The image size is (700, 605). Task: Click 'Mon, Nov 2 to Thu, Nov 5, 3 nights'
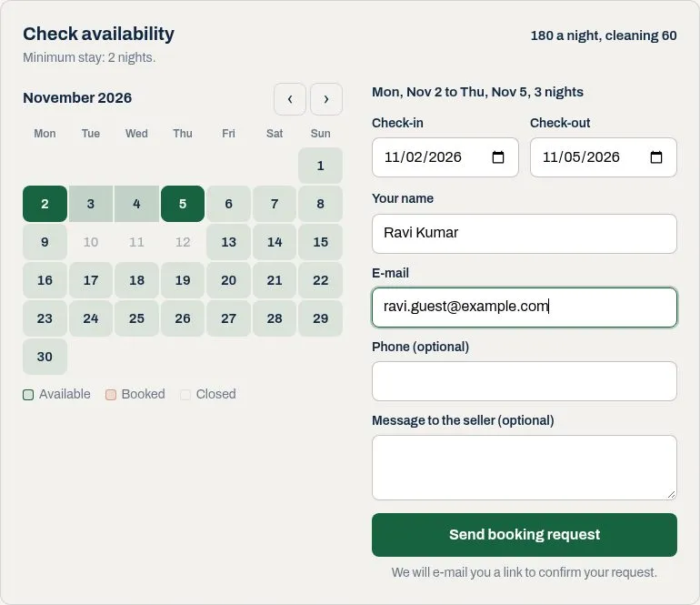(477, 92)
